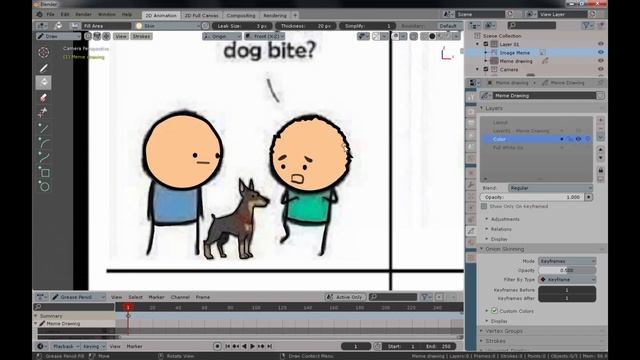Screen dimensions: 640x360
Task: Expand the Relations subpanel
Action: pyautogui.click(x=487, y=229)
